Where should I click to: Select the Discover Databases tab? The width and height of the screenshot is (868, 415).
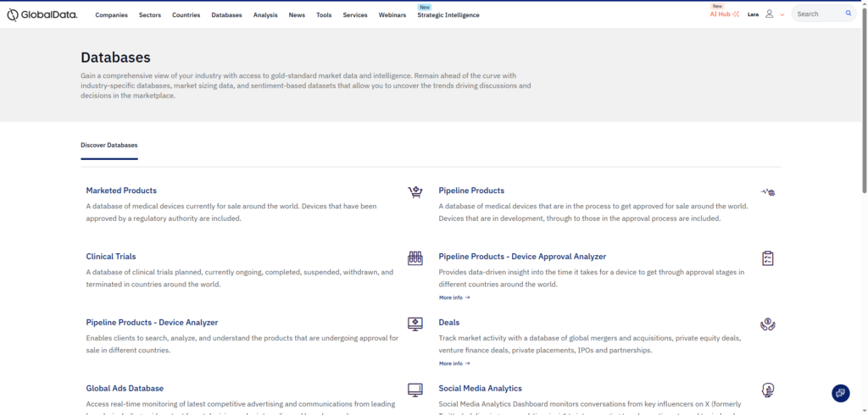tap(108, 145)
